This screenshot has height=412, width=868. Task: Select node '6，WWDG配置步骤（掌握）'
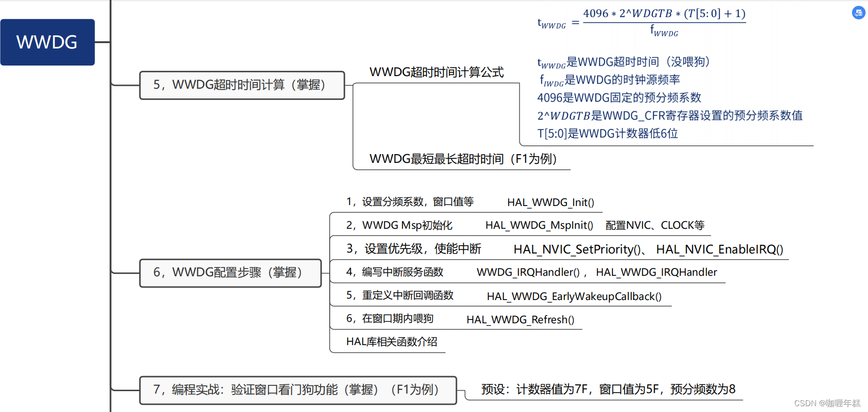[x=230, y=273]
